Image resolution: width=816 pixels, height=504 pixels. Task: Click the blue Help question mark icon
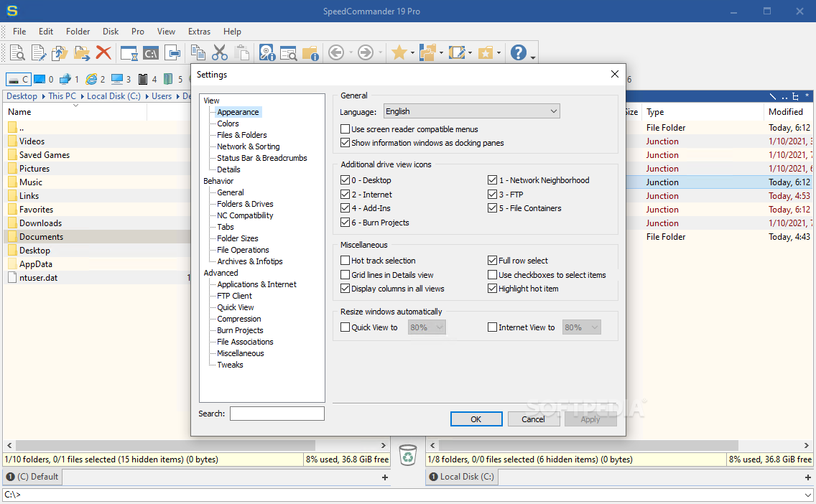coord(519,52)
